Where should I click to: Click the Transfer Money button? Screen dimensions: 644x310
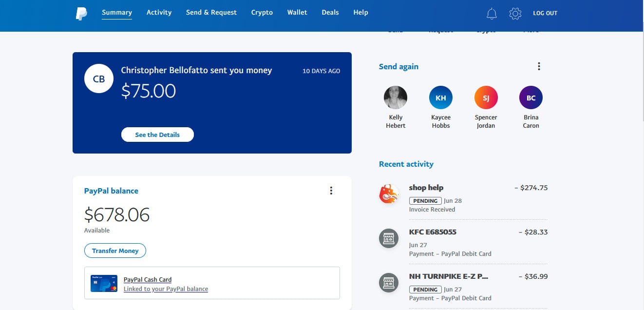click(x=115, y=251)
